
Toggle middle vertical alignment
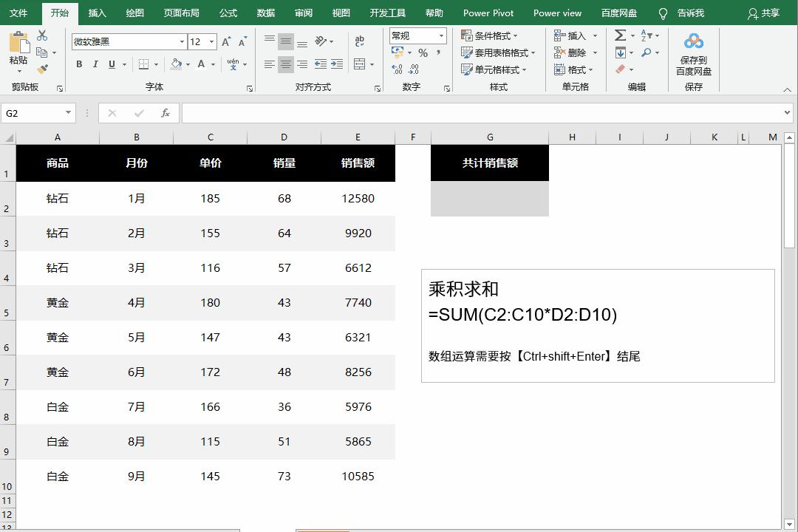coord(286,41)
